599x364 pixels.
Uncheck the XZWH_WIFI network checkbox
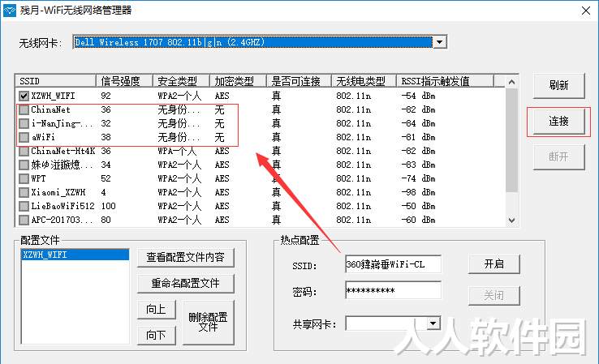tap(24, 96)
